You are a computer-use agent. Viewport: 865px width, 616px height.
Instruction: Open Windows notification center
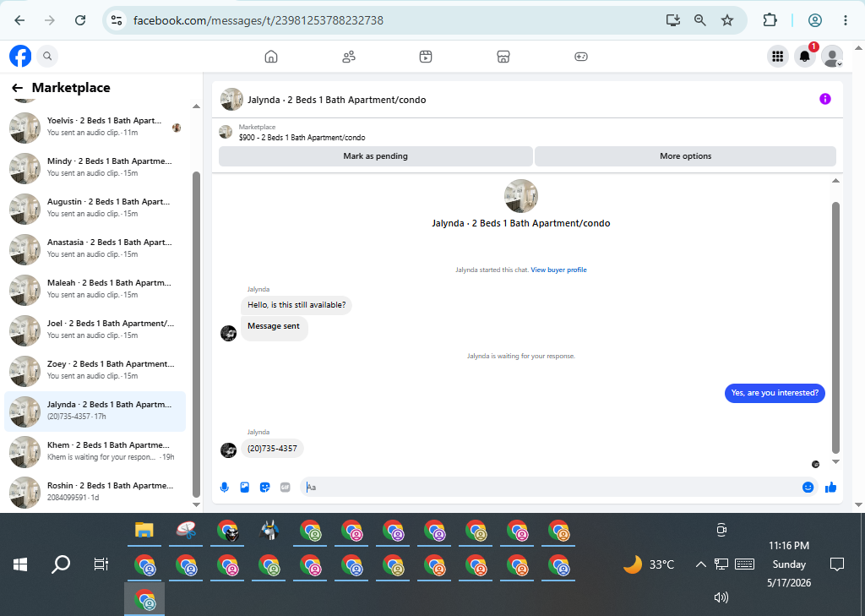[x=837, y=564]
